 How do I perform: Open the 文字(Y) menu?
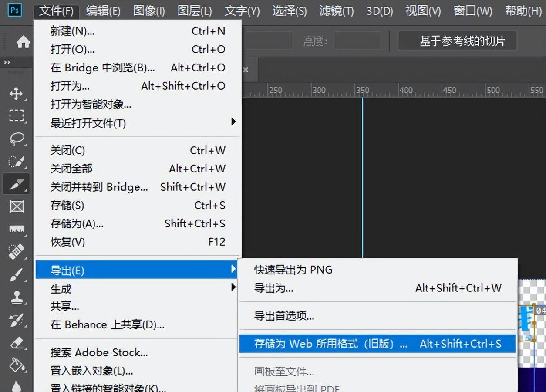point(242,10)
